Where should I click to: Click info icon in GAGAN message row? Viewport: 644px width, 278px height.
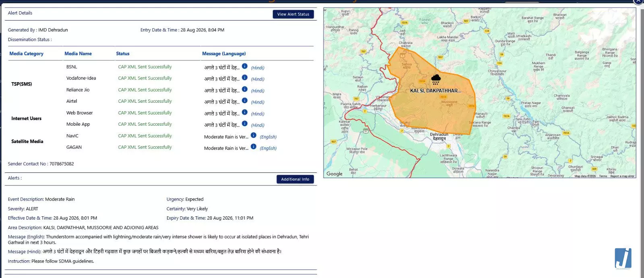pyautogui.click(x=253, y=146)
